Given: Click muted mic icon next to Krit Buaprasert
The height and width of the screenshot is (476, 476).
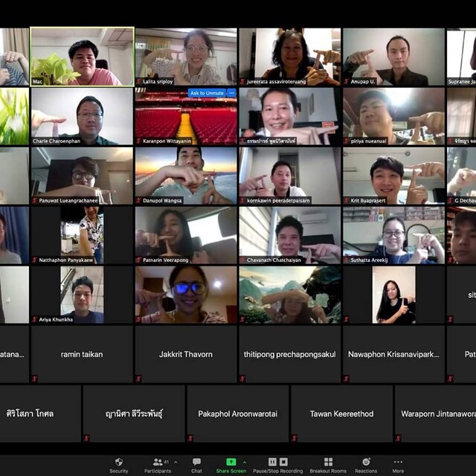Looking at the screenshot, I should 347,200.
